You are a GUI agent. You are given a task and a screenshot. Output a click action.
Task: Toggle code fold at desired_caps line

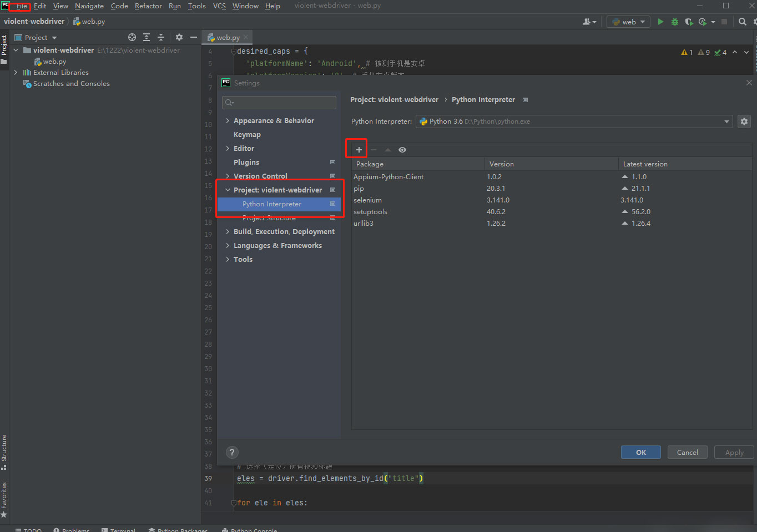[234, 51]
